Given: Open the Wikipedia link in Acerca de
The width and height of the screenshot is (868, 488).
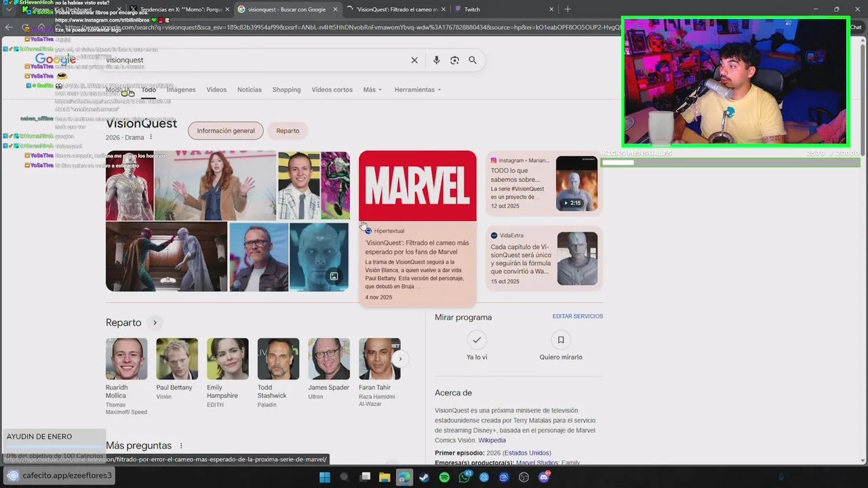Looking at the screenshot, I should pos(492,440).
